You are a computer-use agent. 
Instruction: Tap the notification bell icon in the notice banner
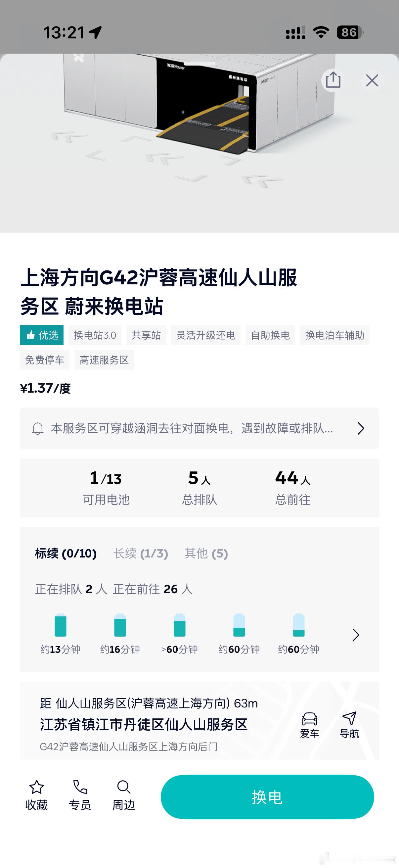[38, 428]
